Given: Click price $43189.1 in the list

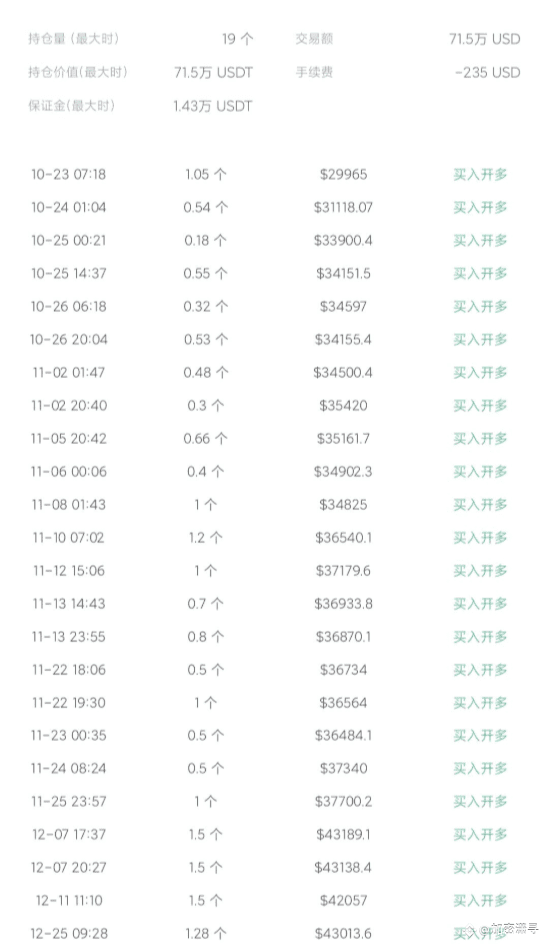Looking at the screenshot, I should (343, 835).
